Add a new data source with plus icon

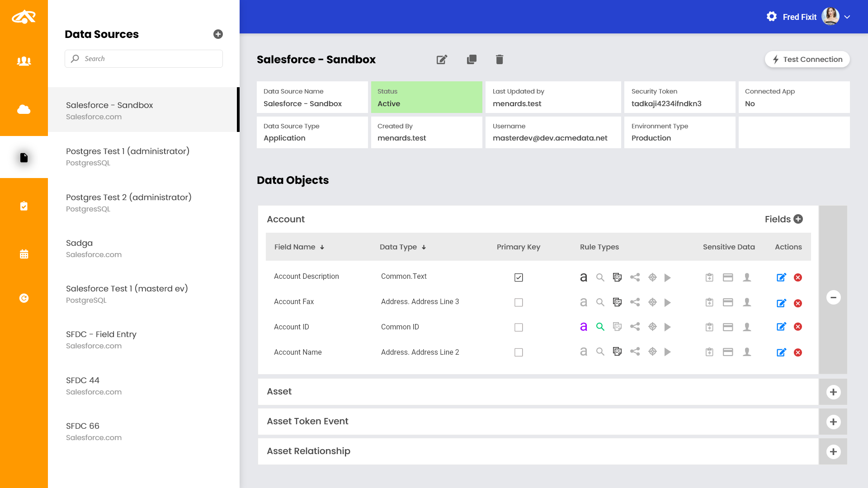[218, 34]
